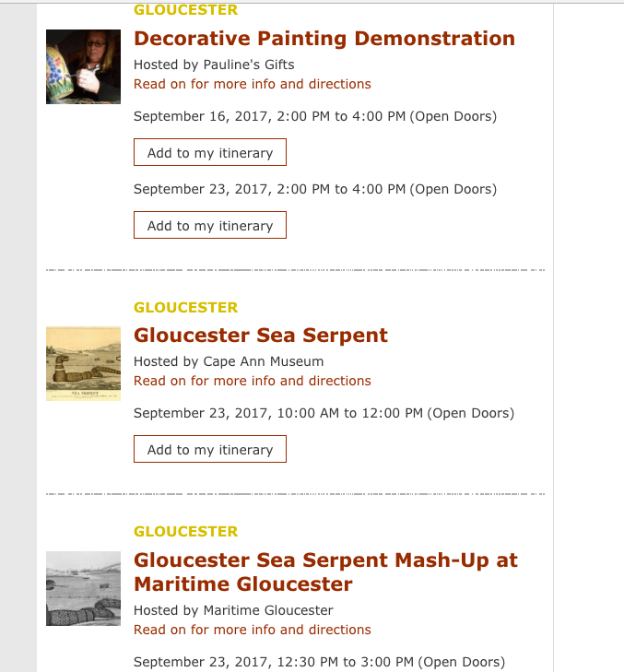Click the Gloucester Sea Serpent thumbnail image
This screenshot has height=672, width=624.
pyautogui.click(x=83, y=363)
